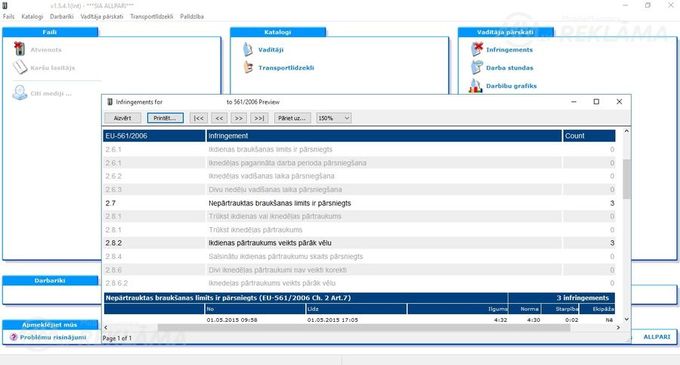Click the horizontal scroll left arrow
This screenshot has height=365, width=680.
pyautogui.click(x=106, y=328)
